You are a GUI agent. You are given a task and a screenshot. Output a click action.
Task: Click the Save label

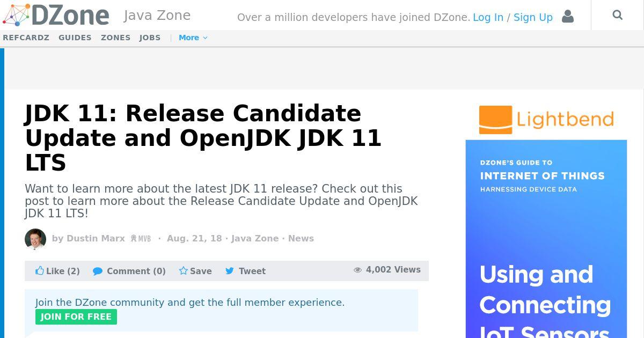(x=201, y=271)
